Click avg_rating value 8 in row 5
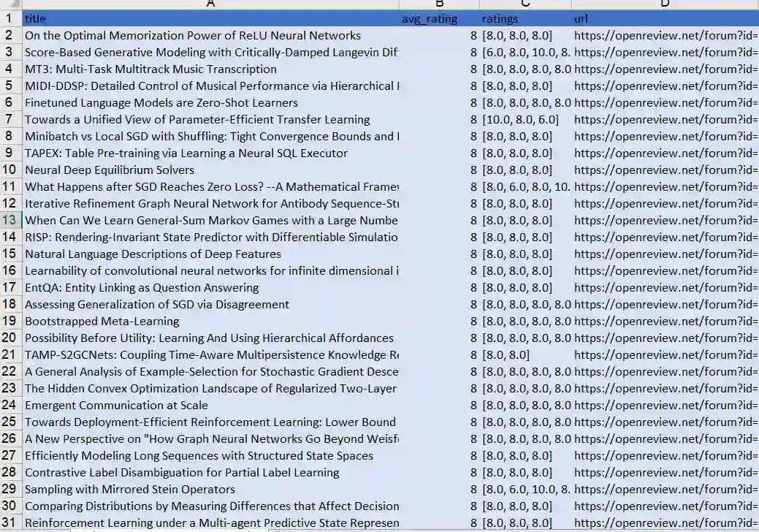The image size is (759, 532). point(440,85)
